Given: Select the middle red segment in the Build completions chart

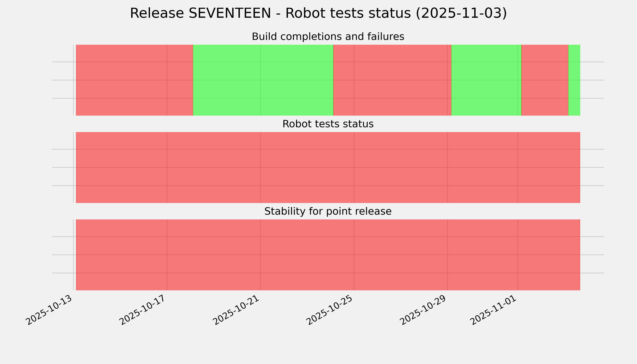Looking at the screenshot, I should (392, 80).
